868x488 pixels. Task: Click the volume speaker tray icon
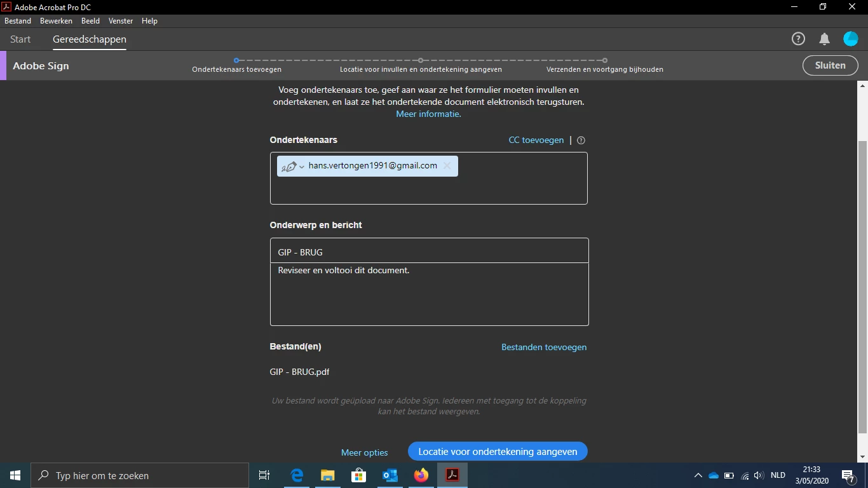759,475
